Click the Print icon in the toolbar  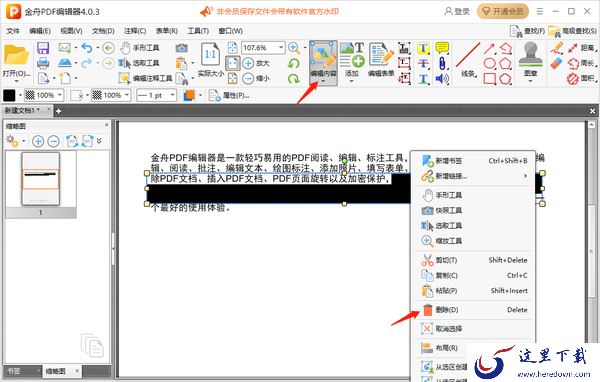(x=43, y=63)
